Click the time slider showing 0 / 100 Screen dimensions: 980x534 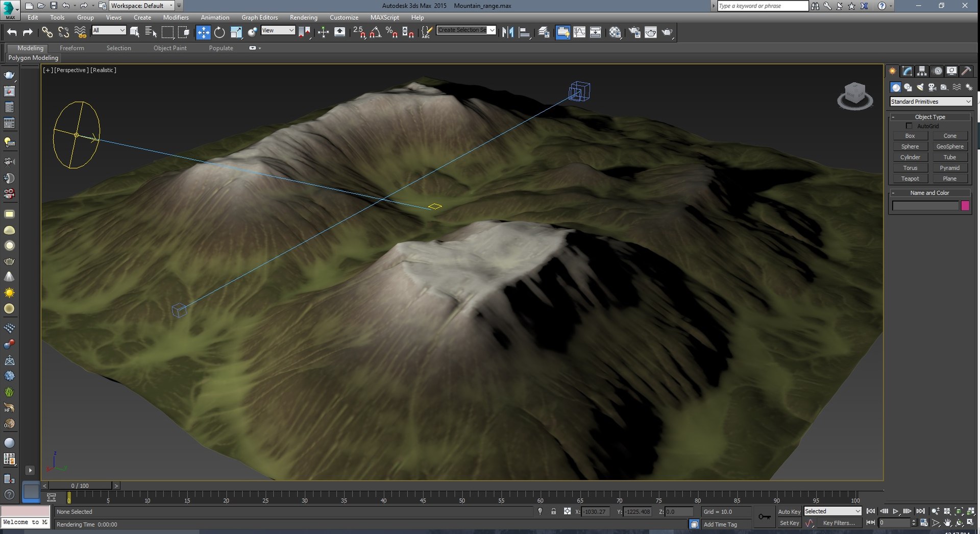[80, 486]
